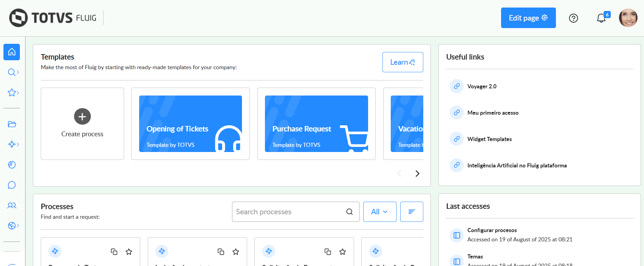The image size is (644, 266).
Task: Favorite the first process card star
Action: click(x=129, y=252)
